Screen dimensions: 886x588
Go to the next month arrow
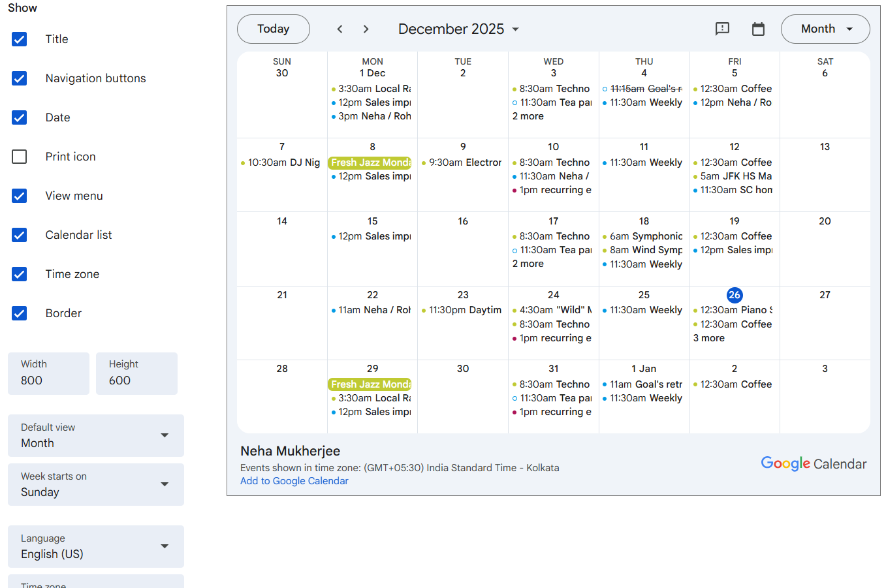(366, 29)
